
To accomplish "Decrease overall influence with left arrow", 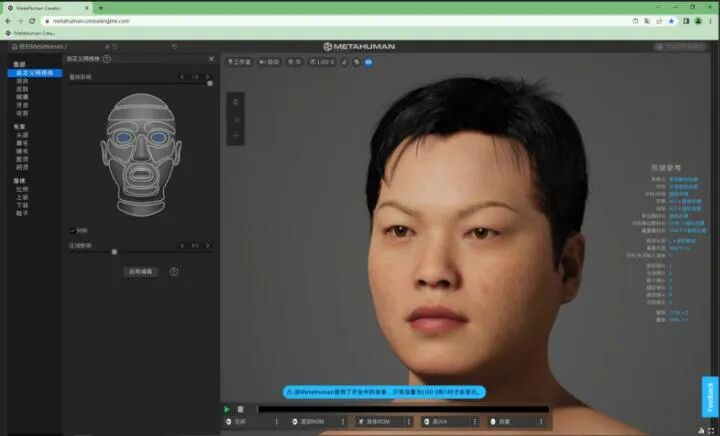I will pyautogui.click(x=182, y=77).
